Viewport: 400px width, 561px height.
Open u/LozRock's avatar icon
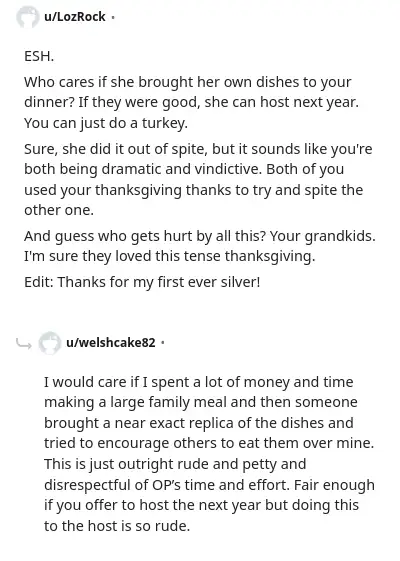pyautogui.click(x=28, y=16)
